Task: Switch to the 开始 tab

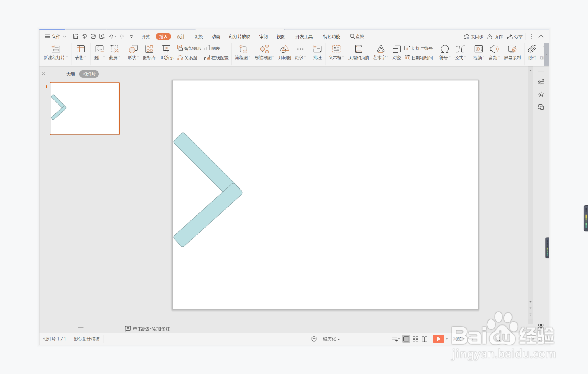Action: pyautogui.click(x=146, y=37)
